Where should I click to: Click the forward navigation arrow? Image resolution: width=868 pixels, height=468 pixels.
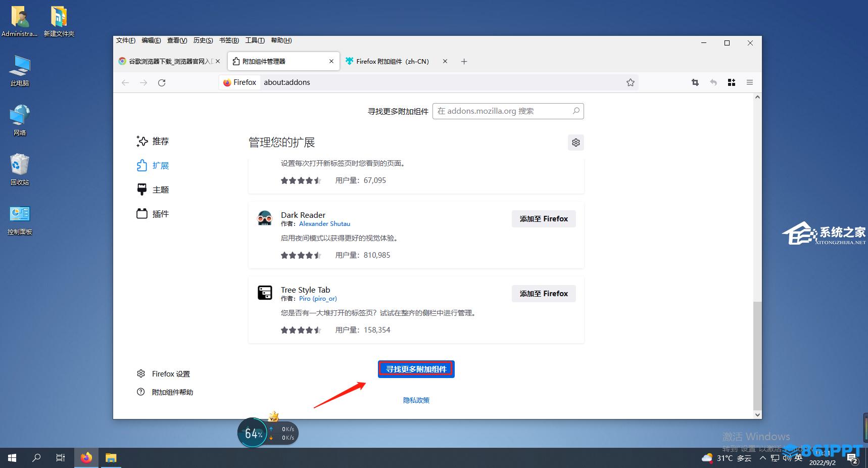143,82
